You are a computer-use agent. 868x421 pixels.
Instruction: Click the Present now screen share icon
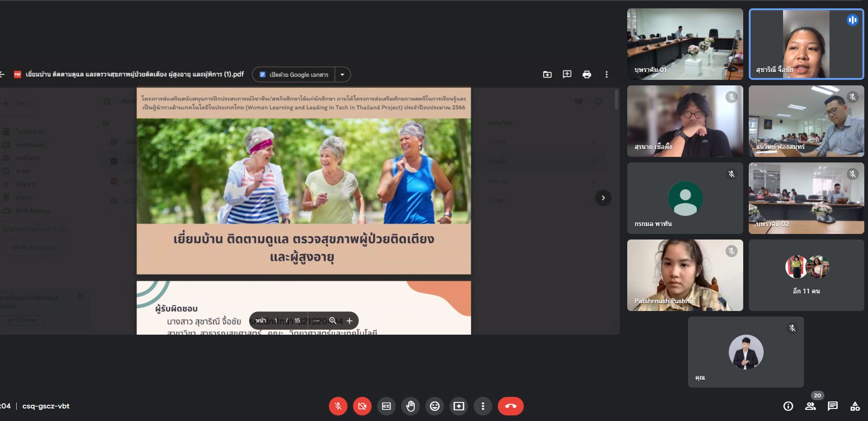point(459,406)
